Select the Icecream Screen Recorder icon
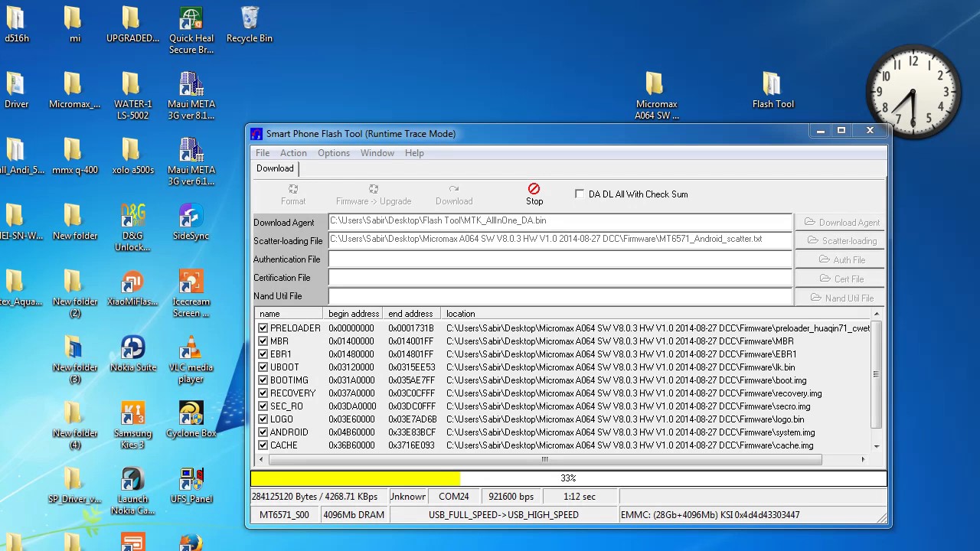Viewport: 980px width, 551px height. pos(191,294)
